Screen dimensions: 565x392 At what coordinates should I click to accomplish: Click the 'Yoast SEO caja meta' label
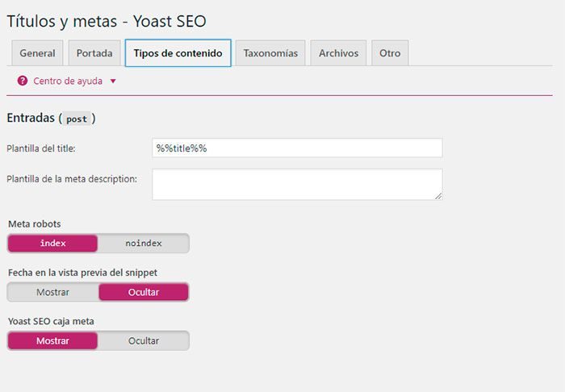(x=51, y=321)
